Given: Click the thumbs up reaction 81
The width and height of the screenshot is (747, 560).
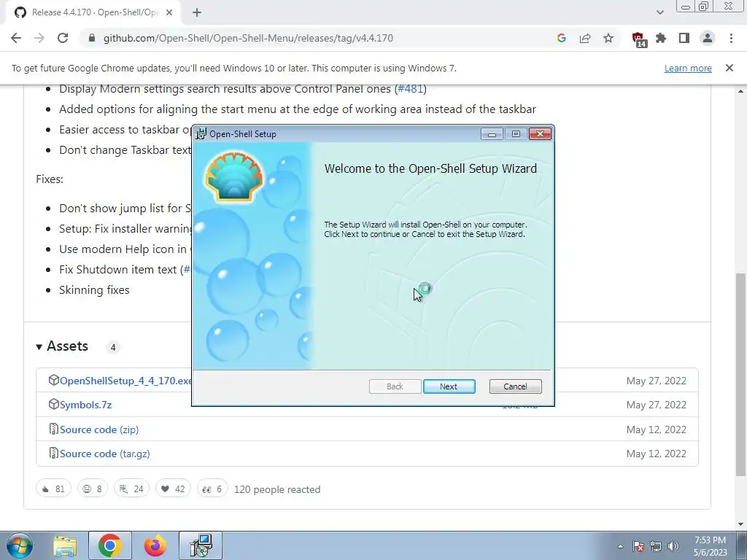Looking at the screenshot, I should pyautogui.click(x=53, y=489).
